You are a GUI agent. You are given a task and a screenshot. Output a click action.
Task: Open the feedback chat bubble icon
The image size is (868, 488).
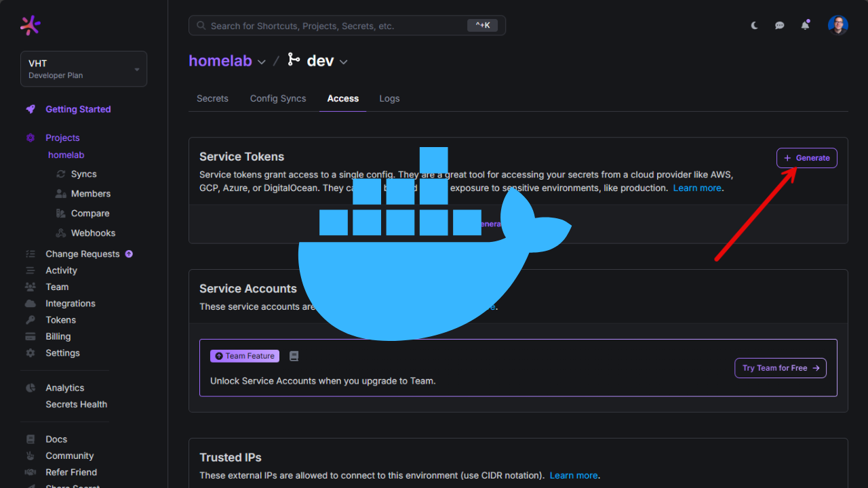[x=780, y=26]
